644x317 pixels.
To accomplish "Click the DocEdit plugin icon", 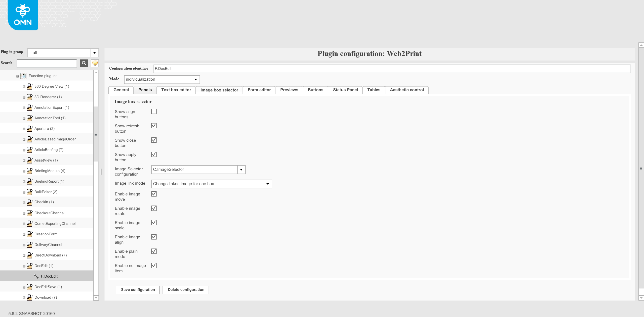I will pyautogui.click(x=30, y=266).
